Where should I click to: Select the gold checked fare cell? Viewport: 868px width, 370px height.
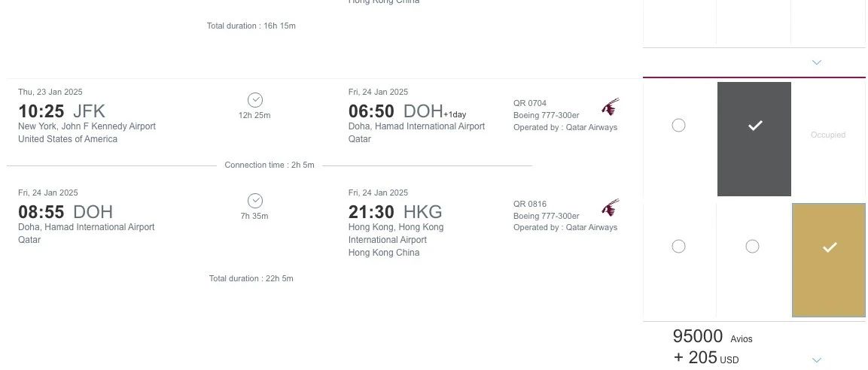coord(829,247)
